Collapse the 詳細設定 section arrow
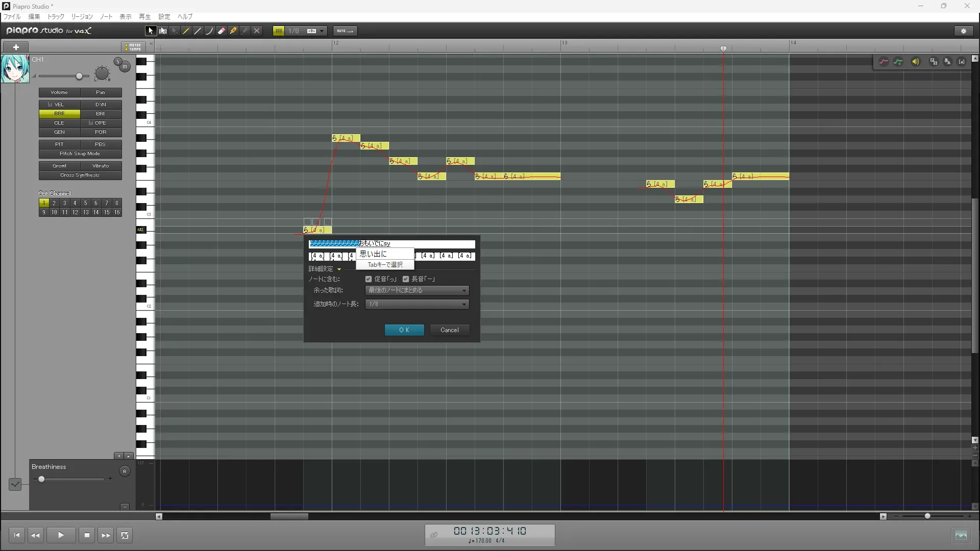This screenshot has height=551, width=980. click(339, 269)
